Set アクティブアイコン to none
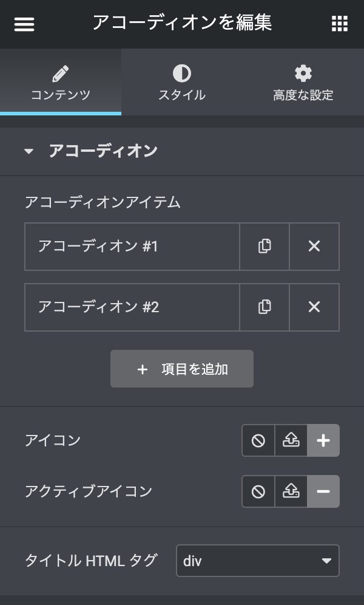The width and height of the screenshot is (364, 605). (x=258, y=491)
